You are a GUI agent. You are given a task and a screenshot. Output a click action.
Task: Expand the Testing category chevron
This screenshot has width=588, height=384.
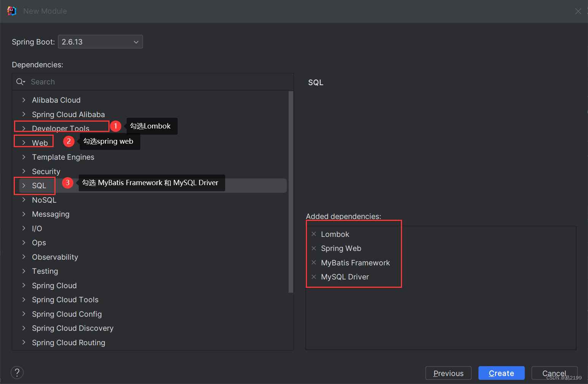(24, 271)
